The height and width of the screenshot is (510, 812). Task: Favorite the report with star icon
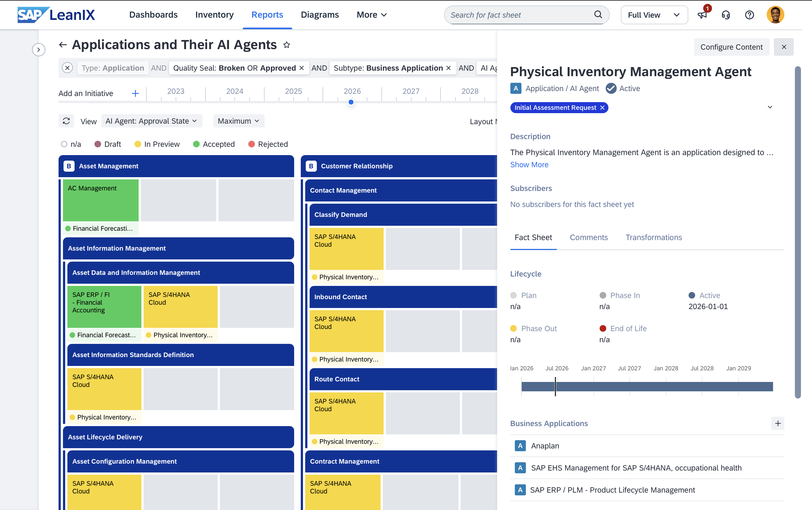287,45
